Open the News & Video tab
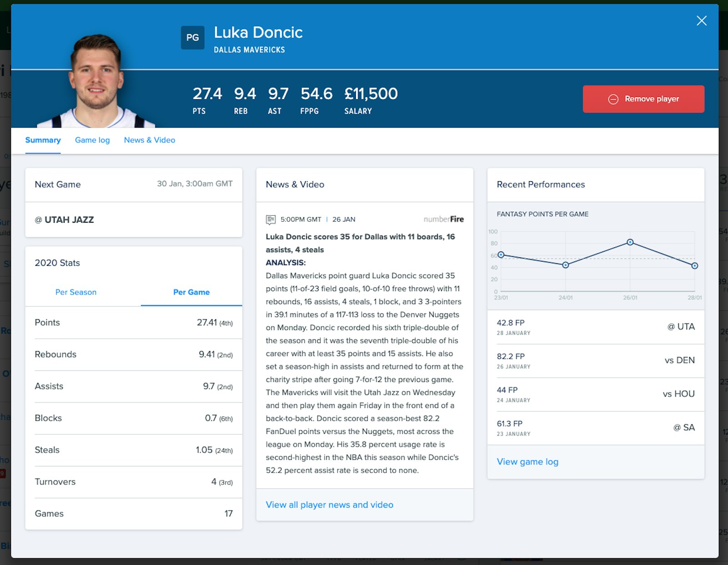Screen dimensions: 728x565 149,140
